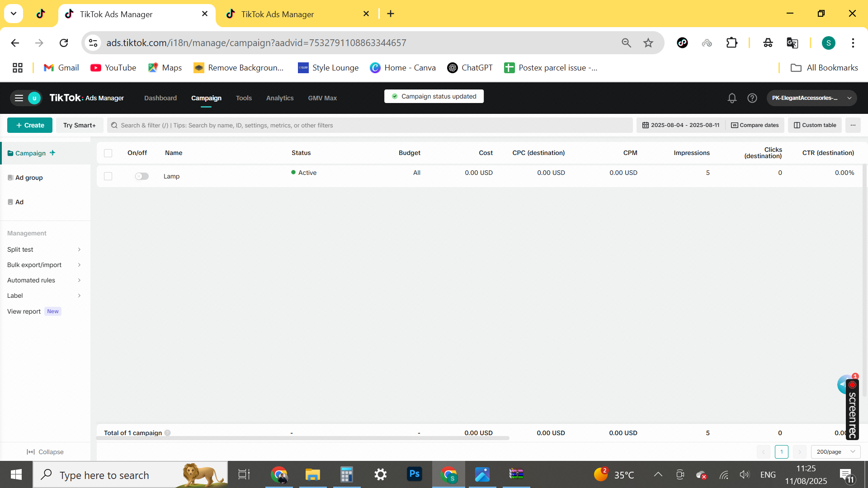
Task: Click the info icon beside Total of 1 campaign
Action: (168, 433)
